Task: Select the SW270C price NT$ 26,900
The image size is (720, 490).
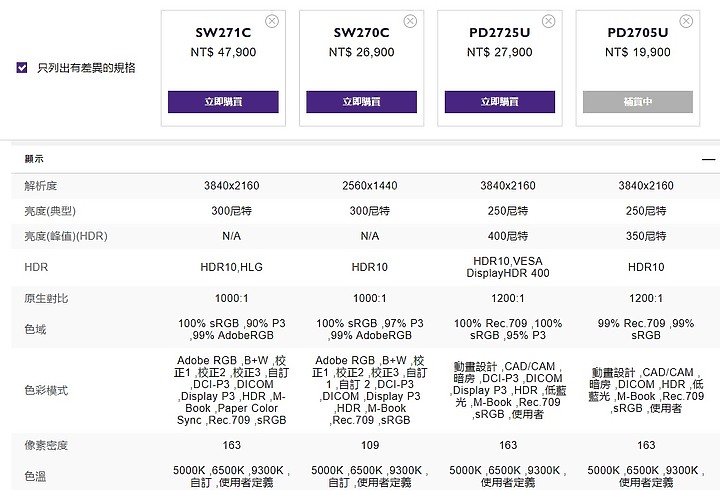Action: coord(361,52)
